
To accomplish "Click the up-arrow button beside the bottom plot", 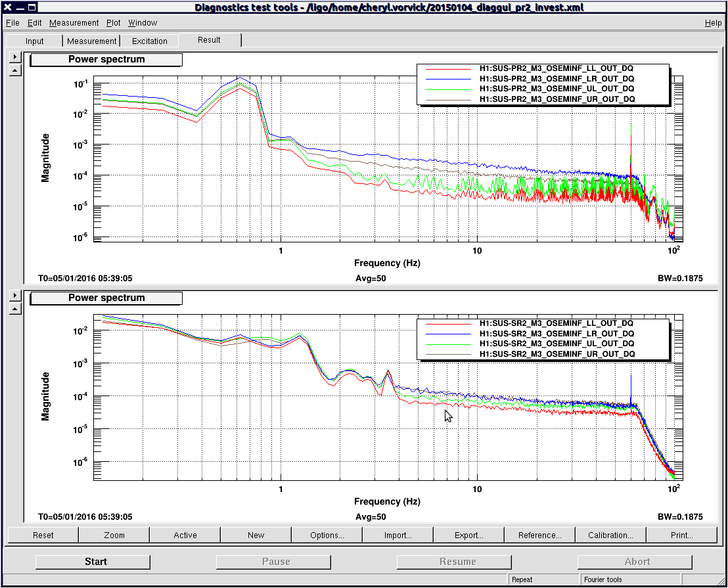I will click(15, 309).
